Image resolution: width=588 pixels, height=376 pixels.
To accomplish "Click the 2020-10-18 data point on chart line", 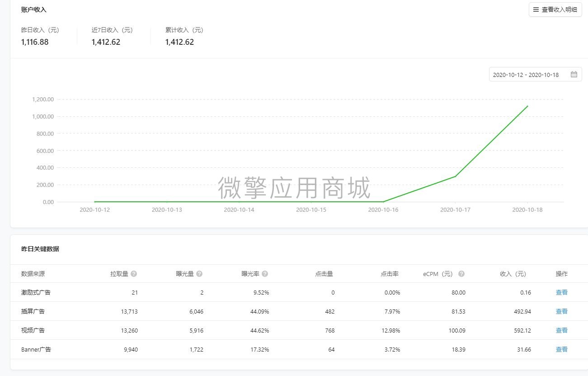I will (x=527, y=106).
